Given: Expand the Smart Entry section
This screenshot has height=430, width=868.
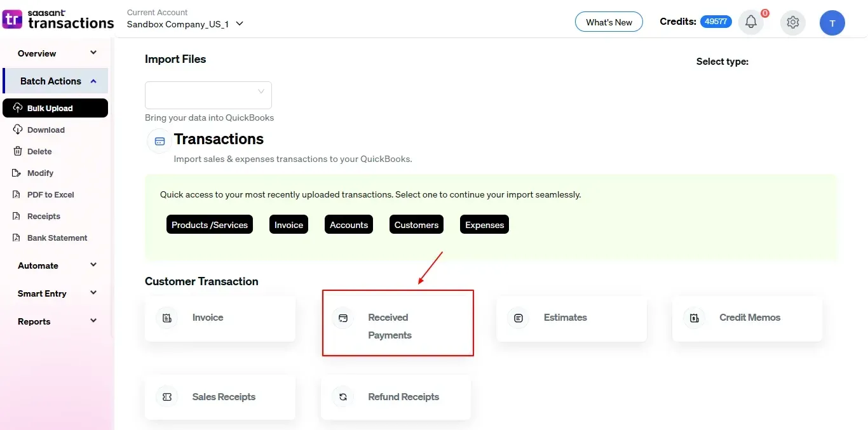Looking at the screenshot, I should (x=56, y=293).
